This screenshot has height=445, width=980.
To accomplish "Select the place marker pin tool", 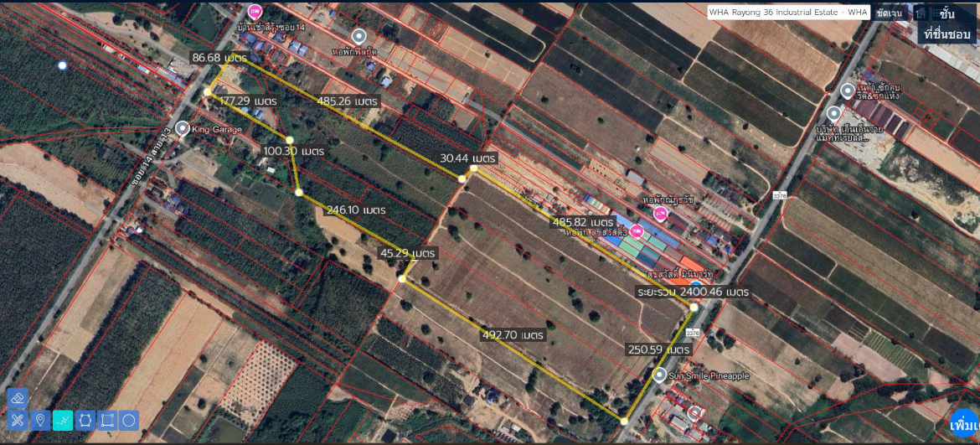I will (39, 420).
